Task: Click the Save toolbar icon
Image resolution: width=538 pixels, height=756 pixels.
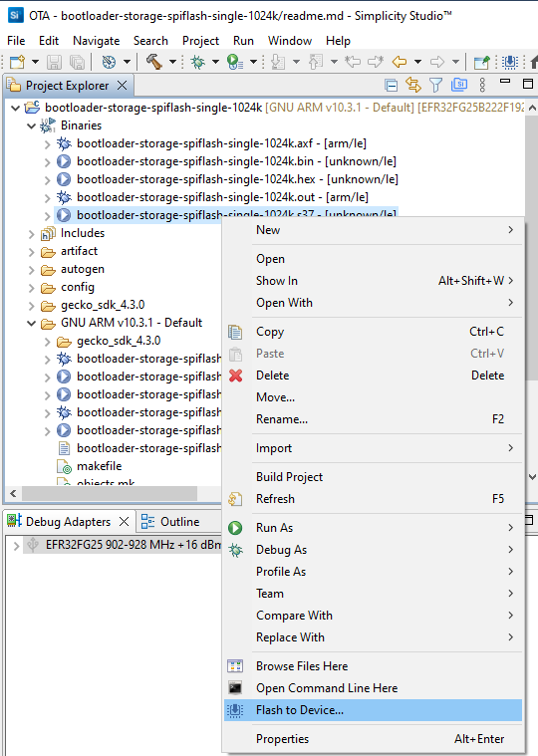Action: (54, 62)
